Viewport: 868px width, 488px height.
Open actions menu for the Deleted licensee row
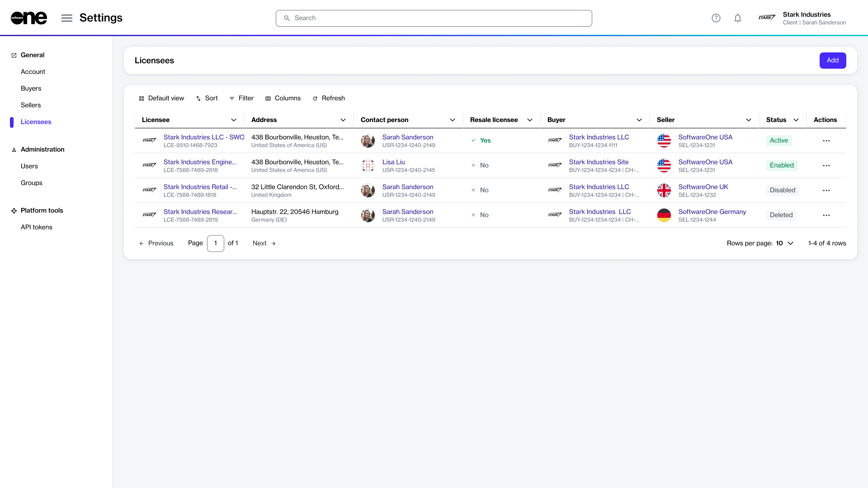pyautogui.click(x=826, y=215)
